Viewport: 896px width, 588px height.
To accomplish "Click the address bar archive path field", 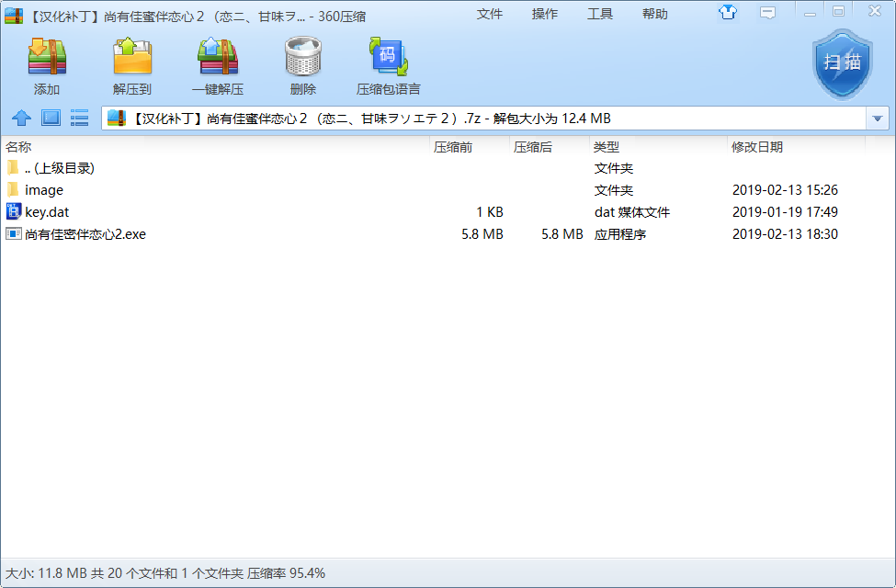I will (484, 119).
